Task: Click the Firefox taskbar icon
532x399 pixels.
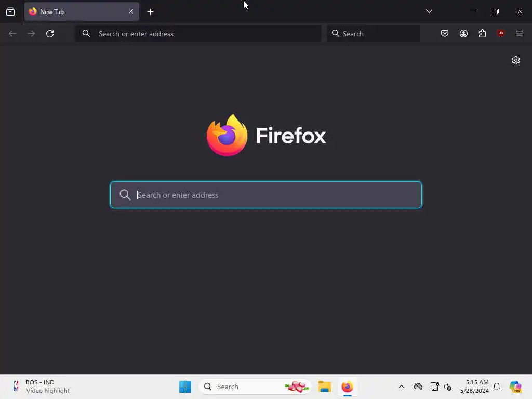Action: coord(347,387)
